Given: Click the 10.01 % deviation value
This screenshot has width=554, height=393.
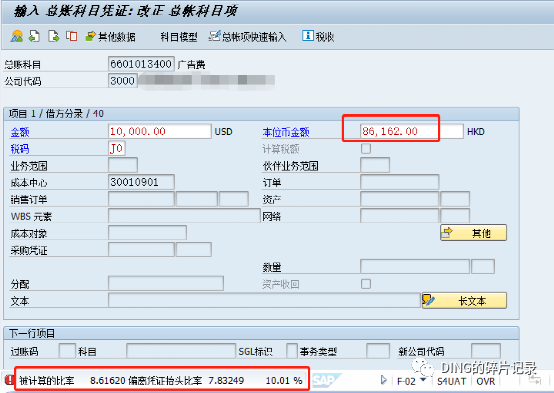Looking at the screenshot, I should coord(284,380).
